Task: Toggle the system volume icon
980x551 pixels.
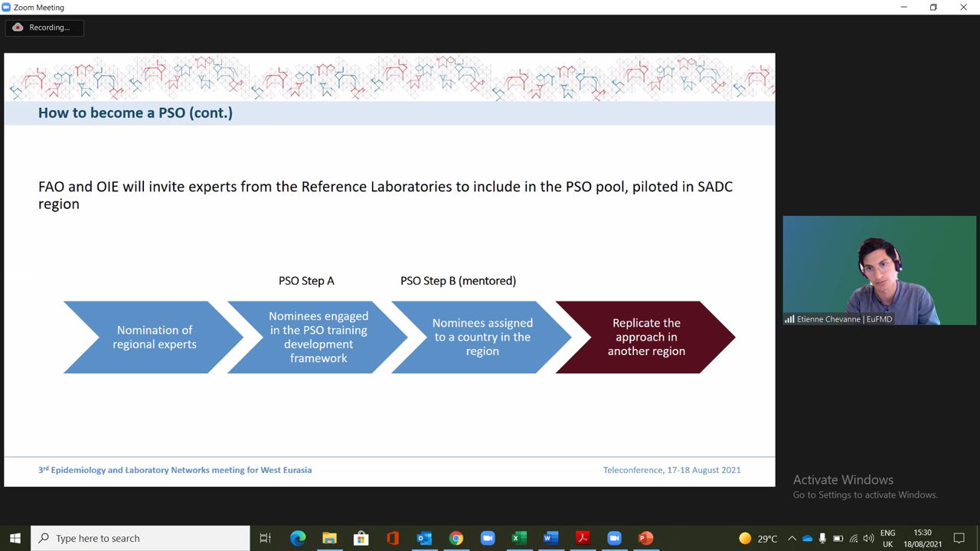Action: (x=868, y=538)
